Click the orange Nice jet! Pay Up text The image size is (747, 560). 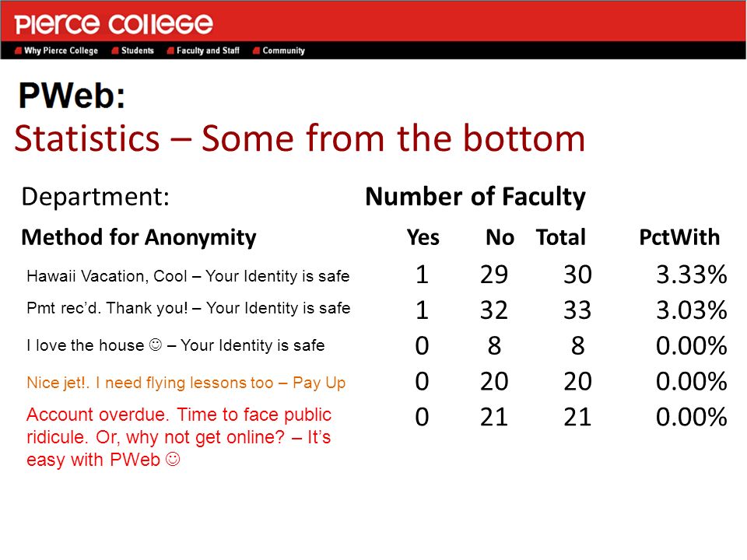click(x=186, y=383)
